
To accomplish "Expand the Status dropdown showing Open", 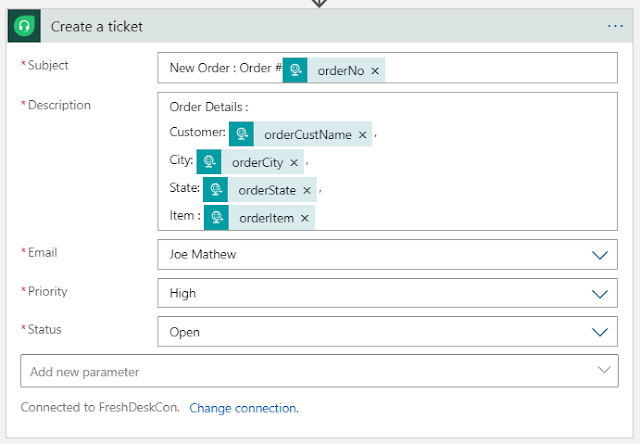I will click(600, 332).
